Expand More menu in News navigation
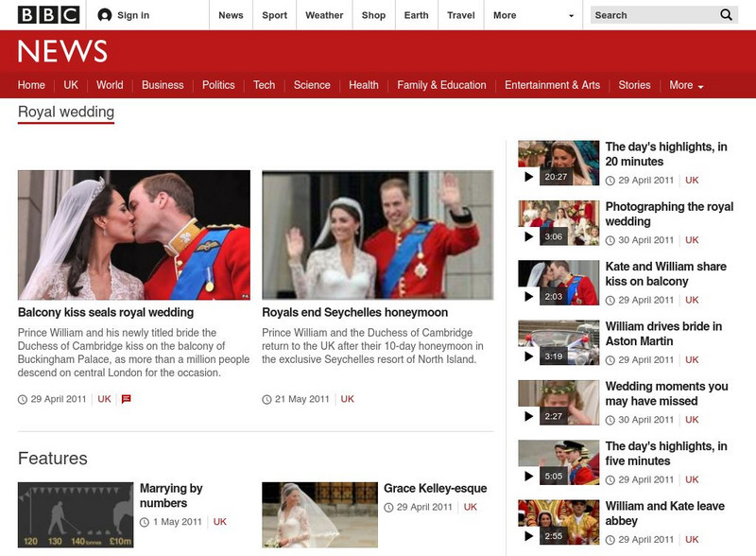This screenshot has height=556, width=756. 686,85
